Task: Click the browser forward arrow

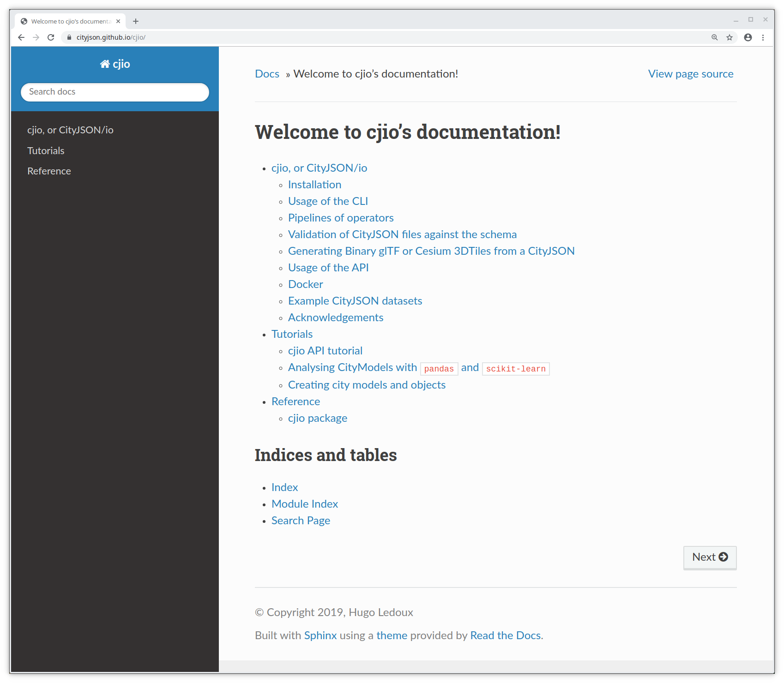Action: point(36,37)
